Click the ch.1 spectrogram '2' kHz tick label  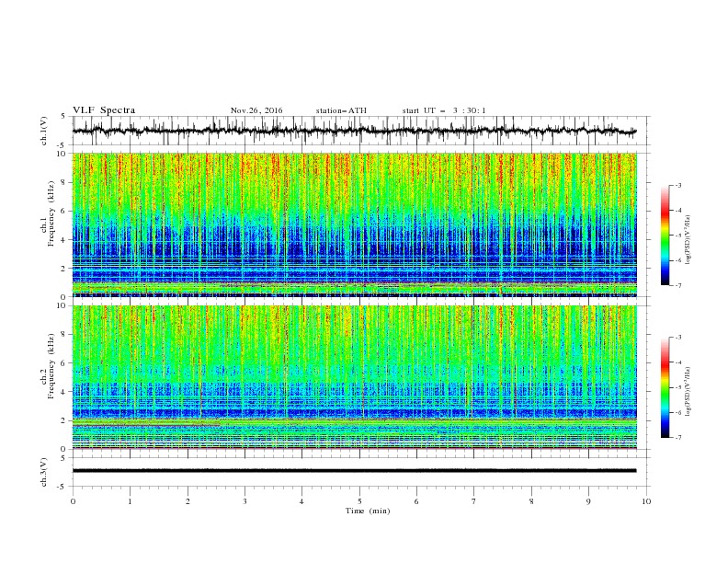(64, 269)
